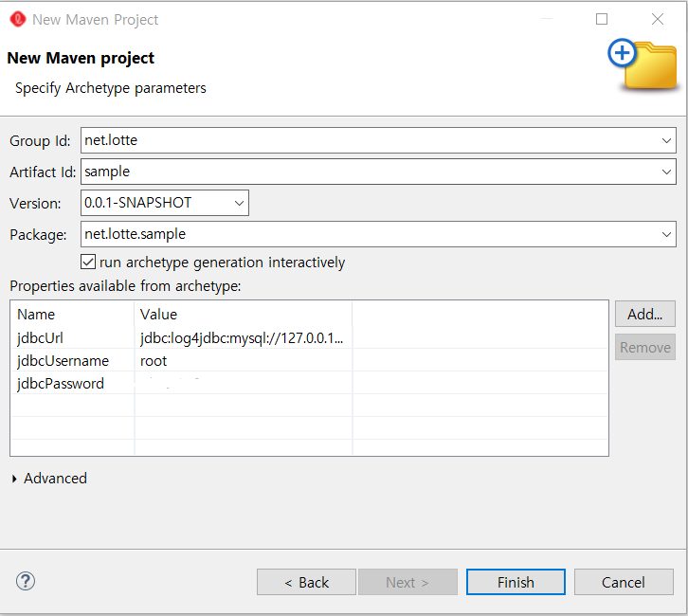The width and height of the screenshot is (688, 616).
Task: Click the help question mark icon
Action: 26,581
